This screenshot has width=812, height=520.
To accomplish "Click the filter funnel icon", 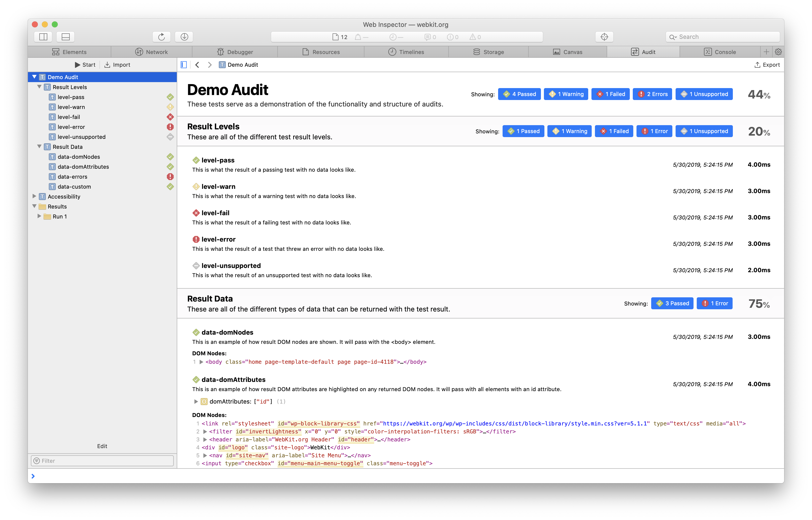I will click(x=37, y=461).
